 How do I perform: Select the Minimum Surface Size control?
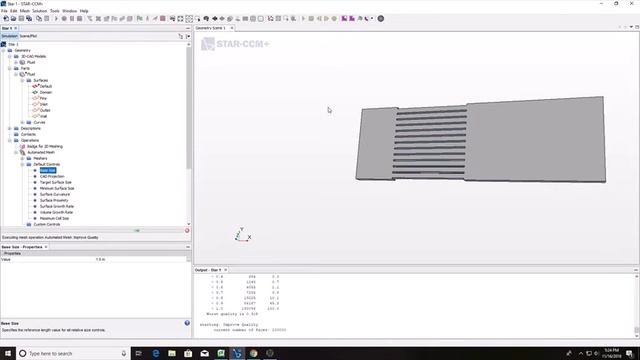click(57, 189)
